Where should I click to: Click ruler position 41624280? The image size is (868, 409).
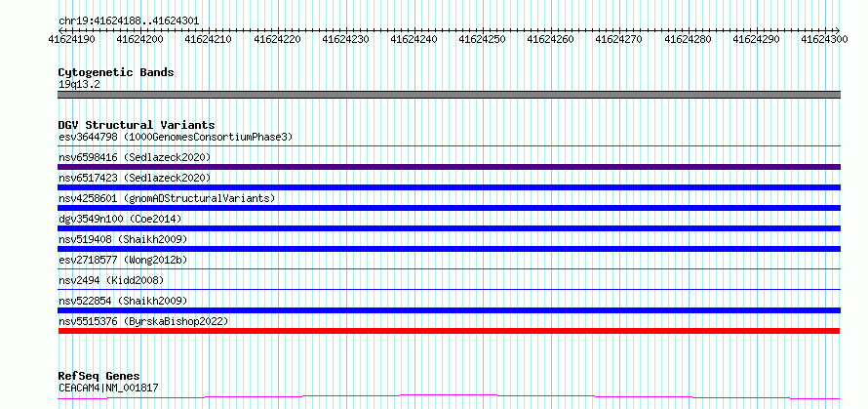click(x=688, y=39)
